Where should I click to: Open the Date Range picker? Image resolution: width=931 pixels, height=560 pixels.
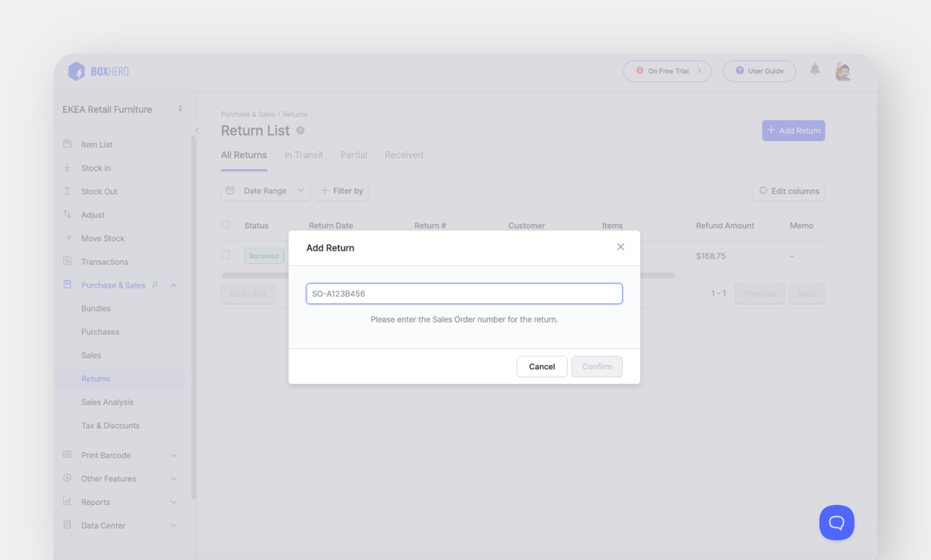point(265,191)
